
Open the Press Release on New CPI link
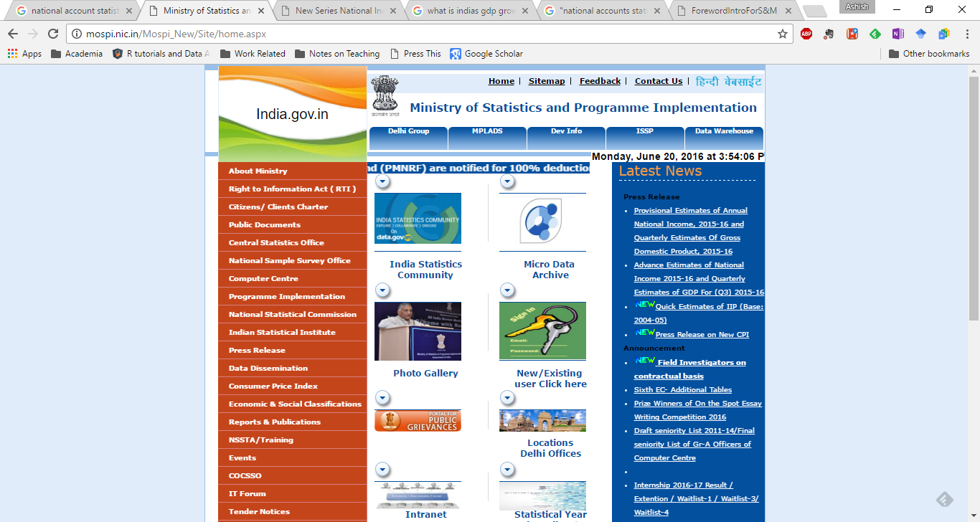click(702, 334)
